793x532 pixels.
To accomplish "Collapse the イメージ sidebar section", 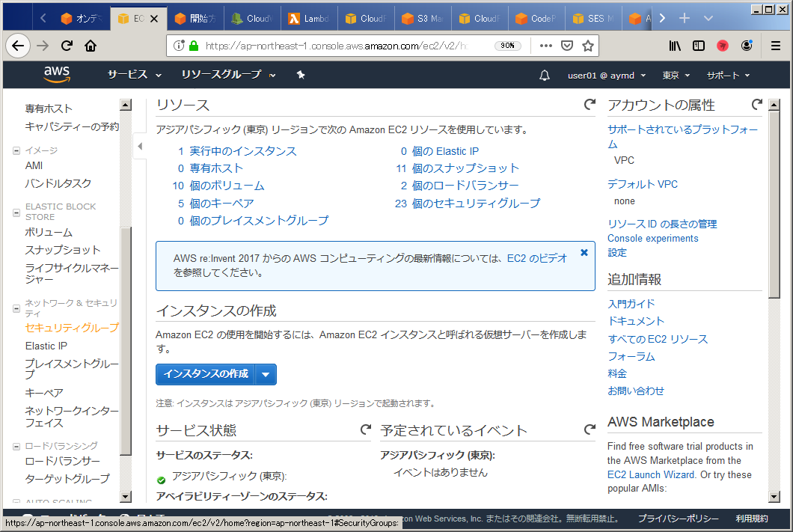I will pyautogui.click(x=16, y=150).
